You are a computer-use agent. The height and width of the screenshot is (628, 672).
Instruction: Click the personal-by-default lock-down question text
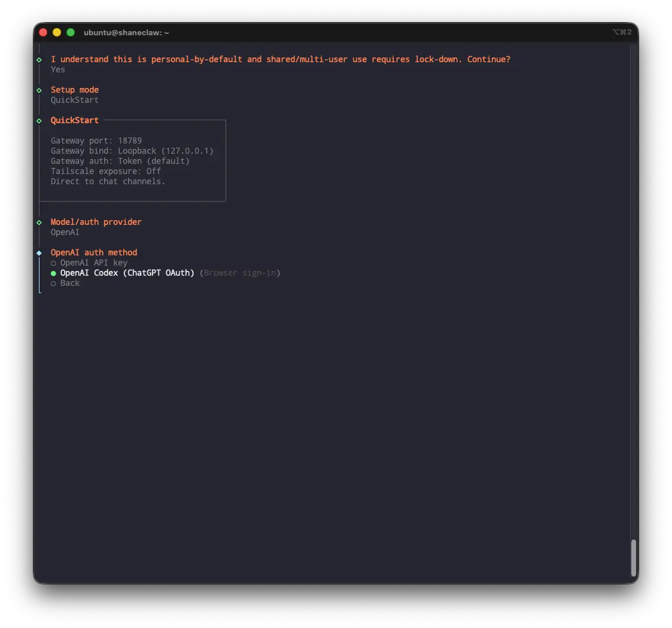281,59
